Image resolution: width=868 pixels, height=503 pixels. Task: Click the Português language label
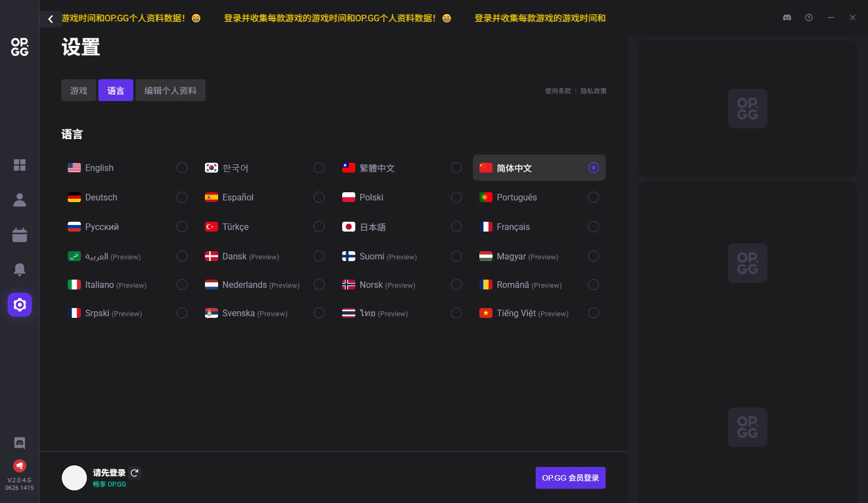pos(517,197)
